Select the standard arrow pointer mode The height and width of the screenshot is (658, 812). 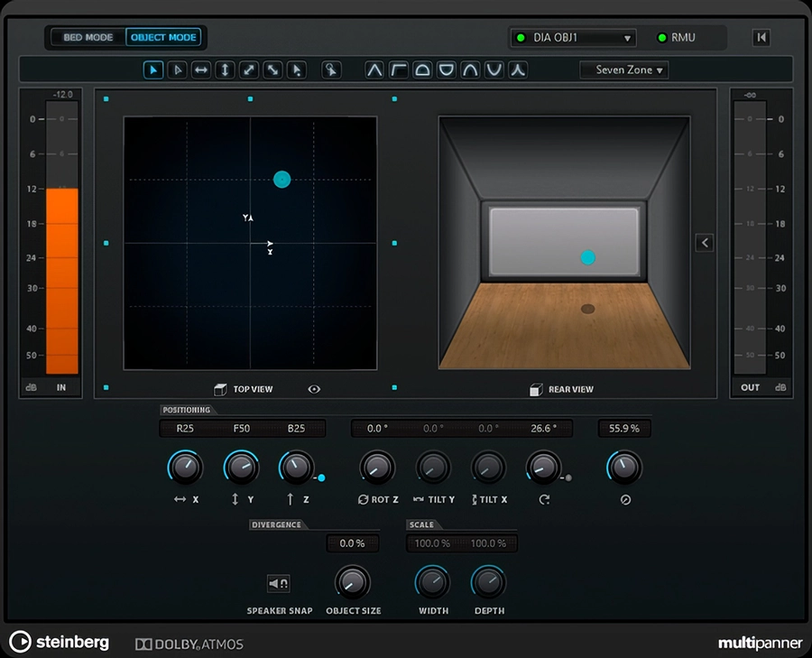tap(153, 70)
